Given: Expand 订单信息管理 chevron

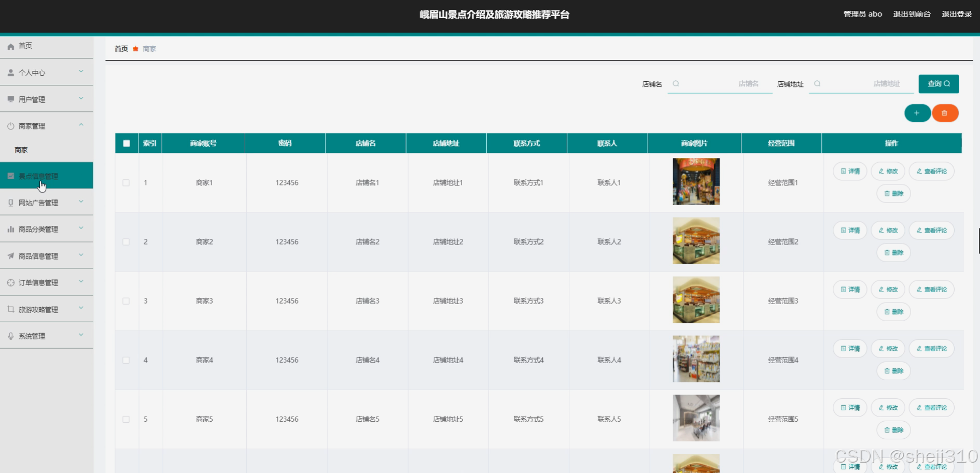Looking at the screenshot, I should (81, 281).
